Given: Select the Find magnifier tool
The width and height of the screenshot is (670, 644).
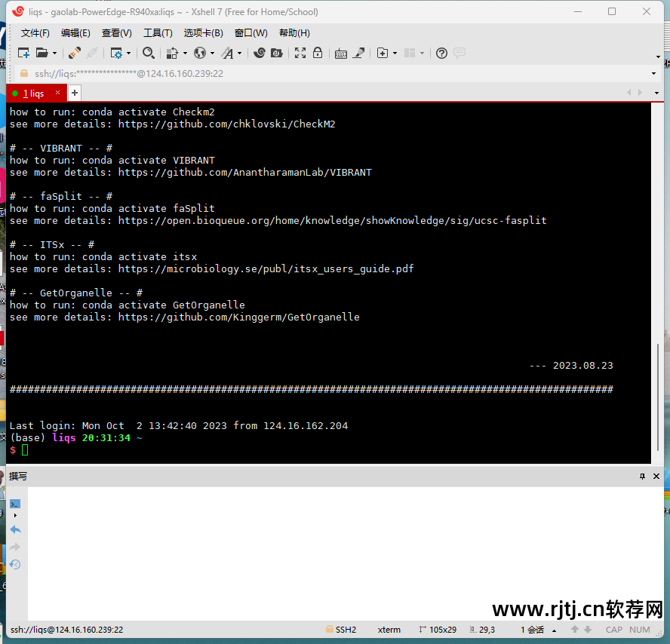Looking at the screenshot, I should [149, 53].
